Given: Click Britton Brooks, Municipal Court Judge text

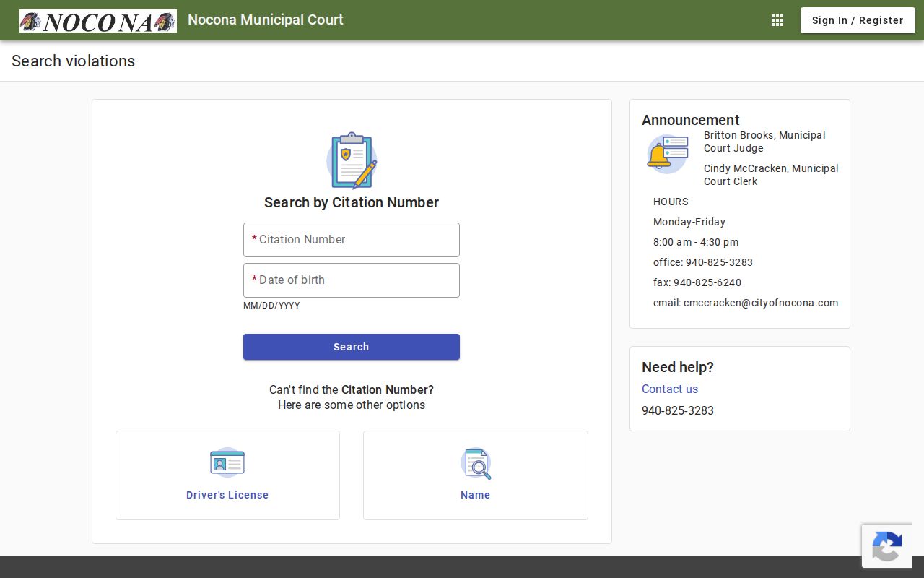Looking at the screenshot, I should pyautogui.click(x=764, y=142).
